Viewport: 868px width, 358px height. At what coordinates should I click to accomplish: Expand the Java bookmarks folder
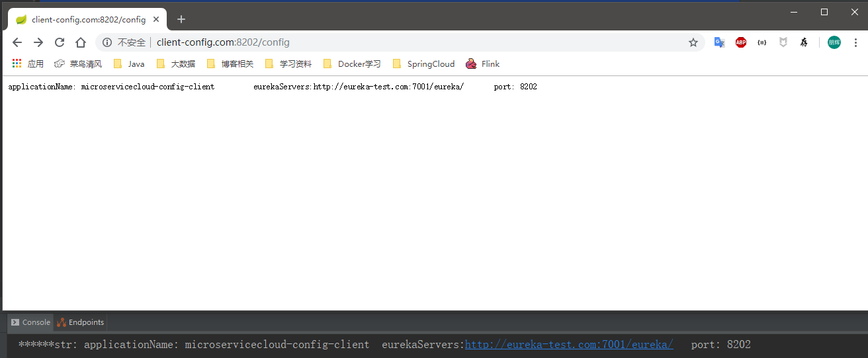tap(129, 64)
